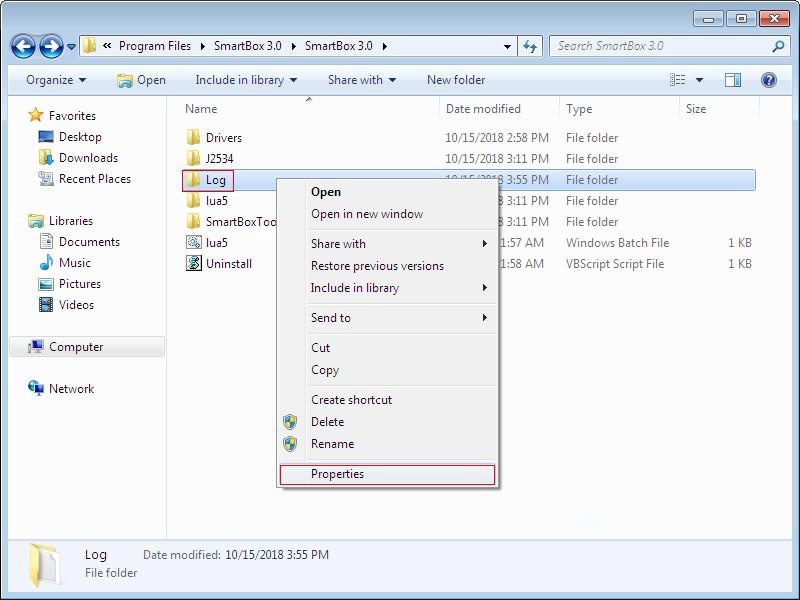Screen dimensions: 800x600
Task: Click the Forward navigation arrow
Action: coord(52,46)
